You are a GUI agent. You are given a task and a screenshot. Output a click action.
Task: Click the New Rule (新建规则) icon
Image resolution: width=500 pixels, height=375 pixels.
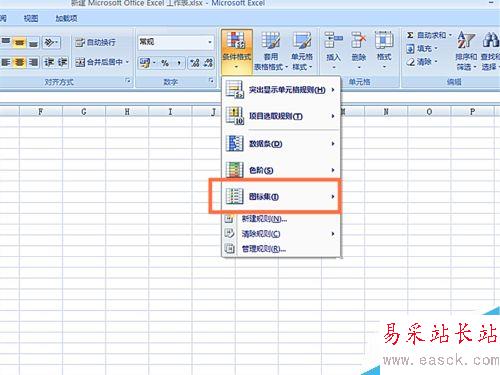point(229,219)
